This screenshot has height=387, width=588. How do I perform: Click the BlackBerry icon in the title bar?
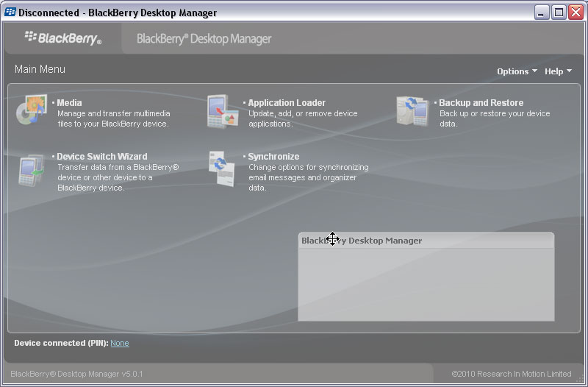click(10, 13)
